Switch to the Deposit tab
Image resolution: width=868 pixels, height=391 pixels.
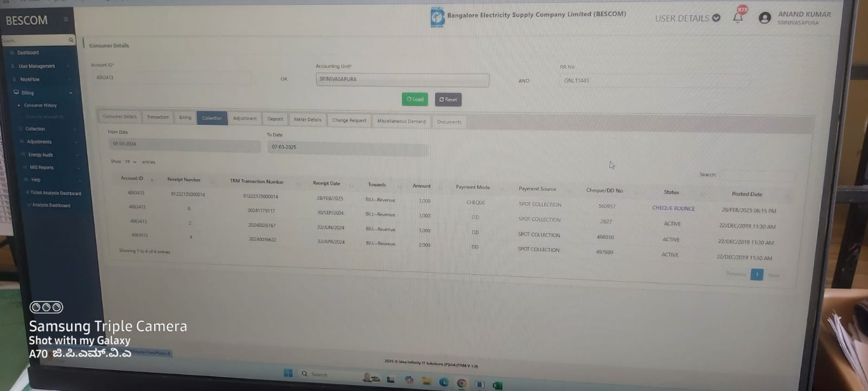point(275,119)
